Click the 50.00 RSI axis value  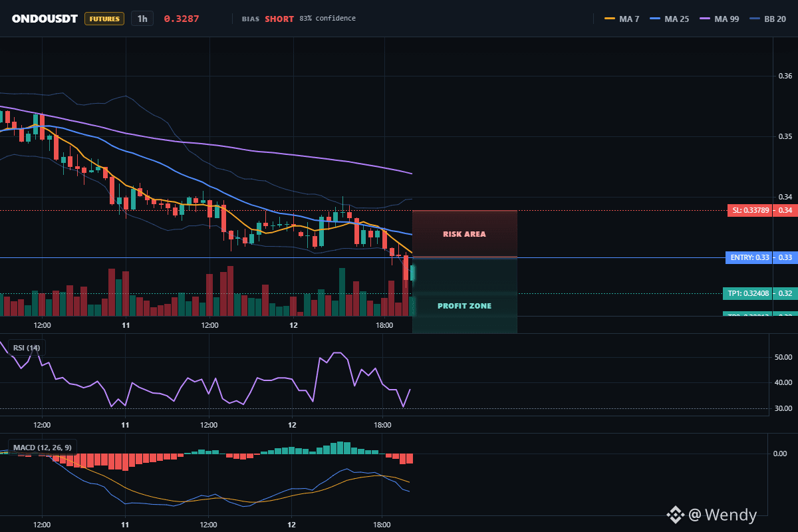[x=783, y=357]
